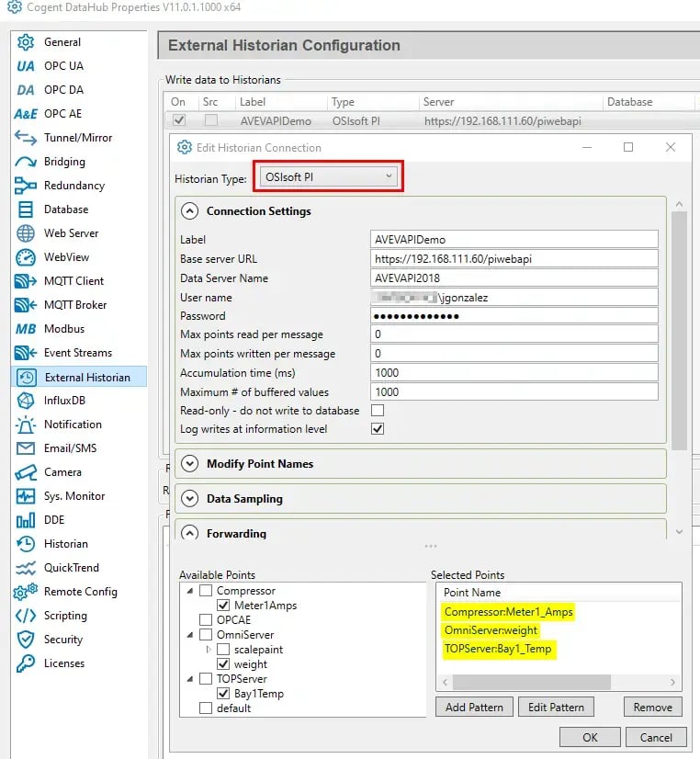Click the Modbus MB icon
Viewport: 700px width, 759px height.
click(26, 329)
